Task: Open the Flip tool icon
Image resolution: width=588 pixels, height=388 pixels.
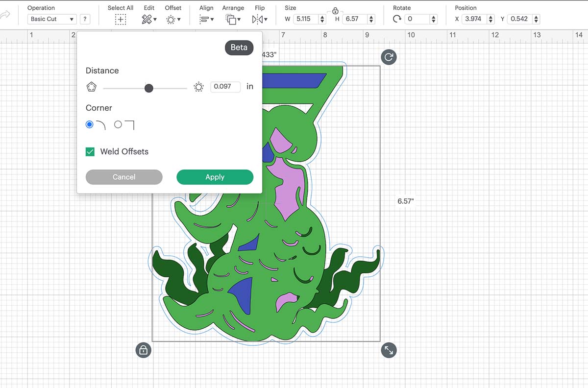Action: [x=257, y=20]
